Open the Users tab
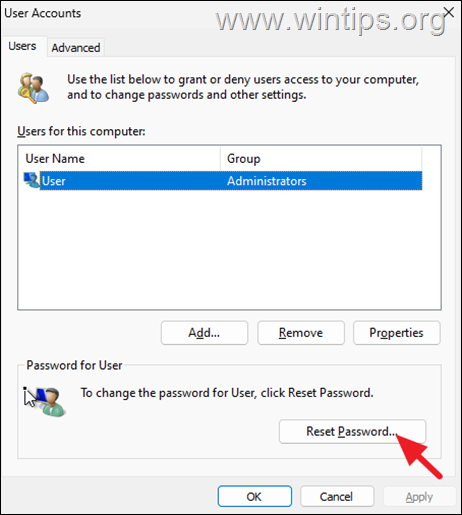Screen dimensions: 462x515 click(22, 46)
